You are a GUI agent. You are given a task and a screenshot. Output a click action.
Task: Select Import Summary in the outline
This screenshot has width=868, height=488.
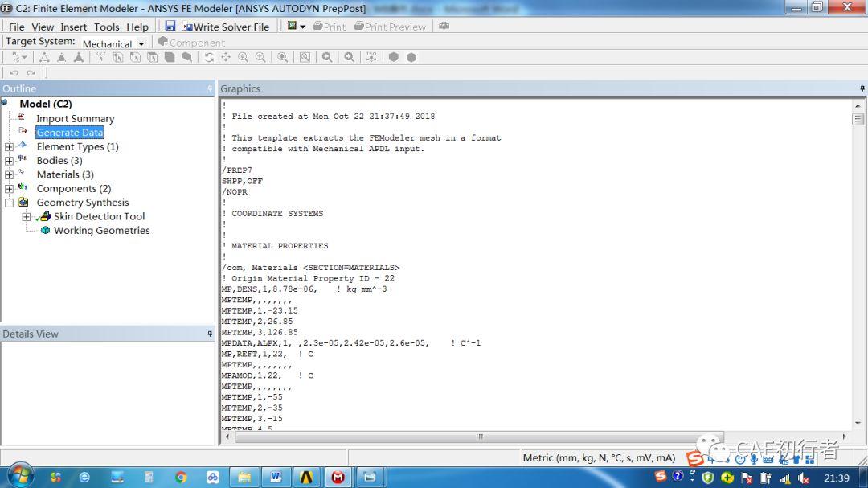click(76, 118)
